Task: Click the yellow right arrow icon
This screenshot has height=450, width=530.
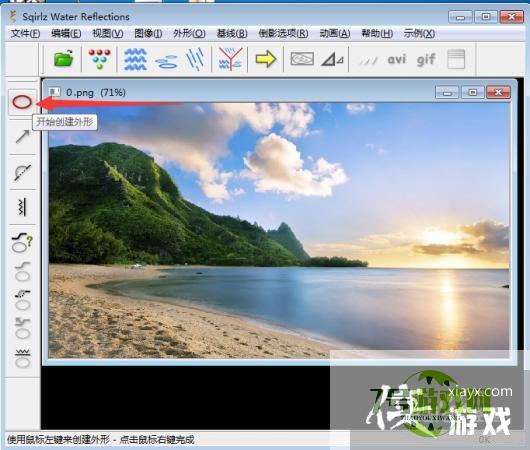Action: point(266,59)
